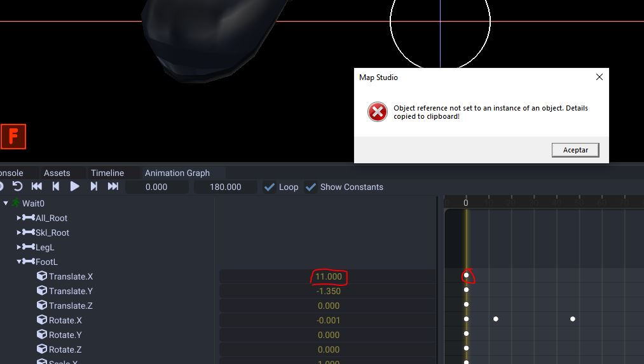Select the Translate.X track cube icon
Image resolution: width=644 pixels, height=364 pixels.
42,276
